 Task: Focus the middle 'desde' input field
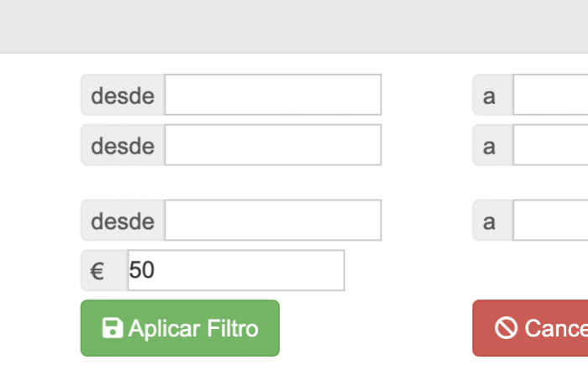click(x=273, y=145)
